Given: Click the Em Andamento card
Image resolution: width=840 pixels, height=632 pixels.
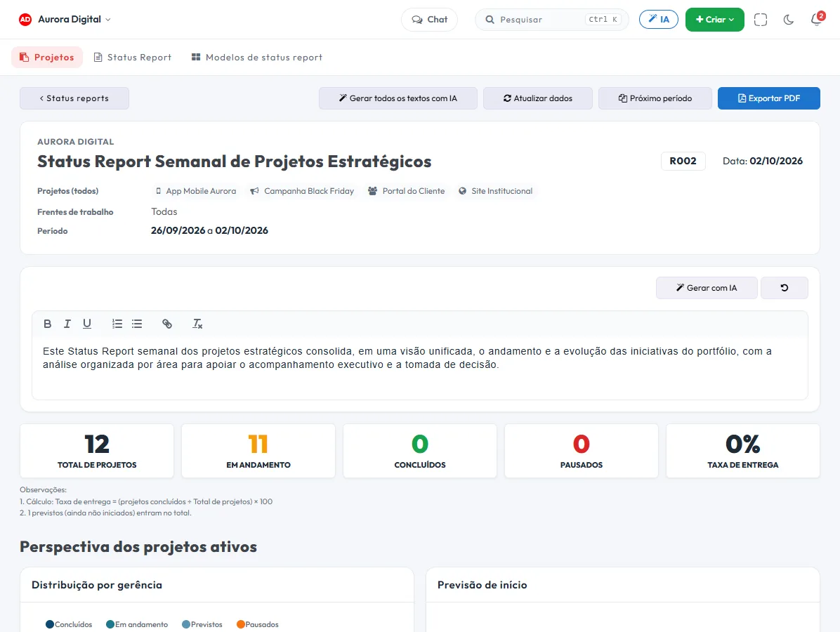Looking at the screenshot, I should [x=258, y=451].
